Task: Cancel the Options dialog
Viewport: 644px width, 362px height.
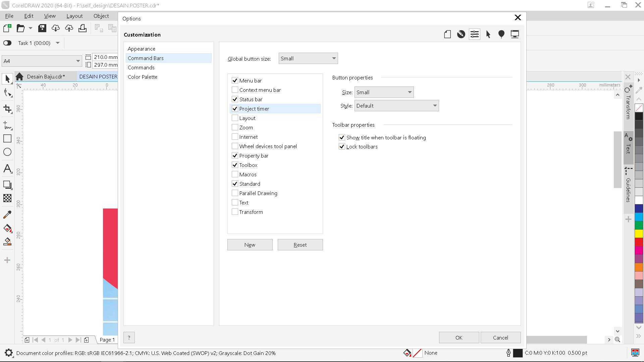Action: click(x=500, y=338)
